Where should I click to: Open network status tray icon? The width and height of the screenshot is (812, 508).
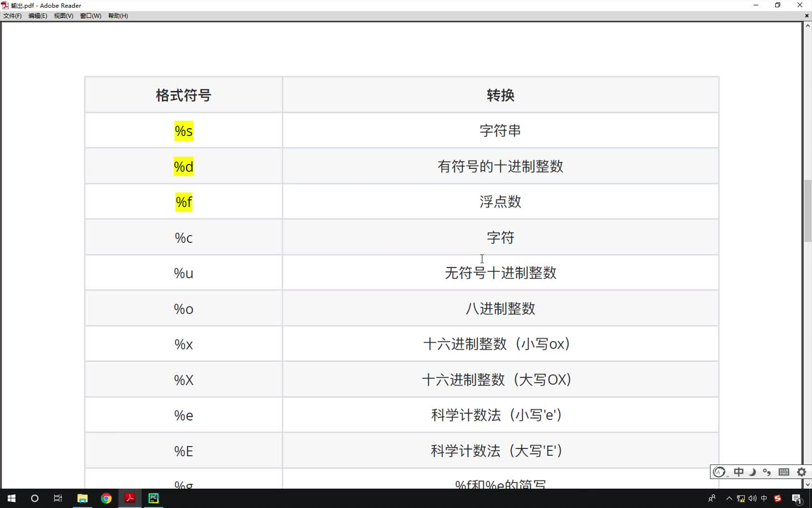[741, 498]
